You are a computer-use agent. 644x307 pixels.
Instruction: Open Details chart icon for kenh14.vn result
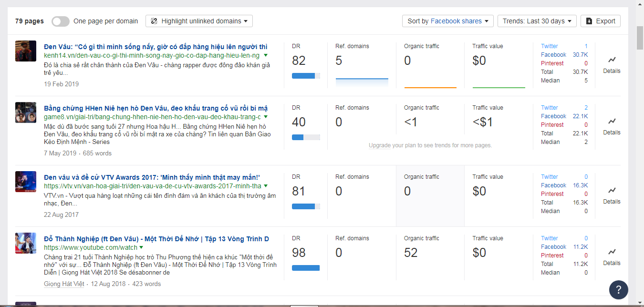point(612,60)
